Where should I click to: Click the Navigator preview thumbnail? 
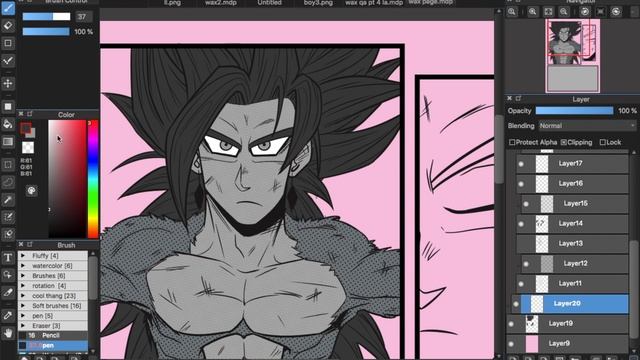[x=573, y=55]
